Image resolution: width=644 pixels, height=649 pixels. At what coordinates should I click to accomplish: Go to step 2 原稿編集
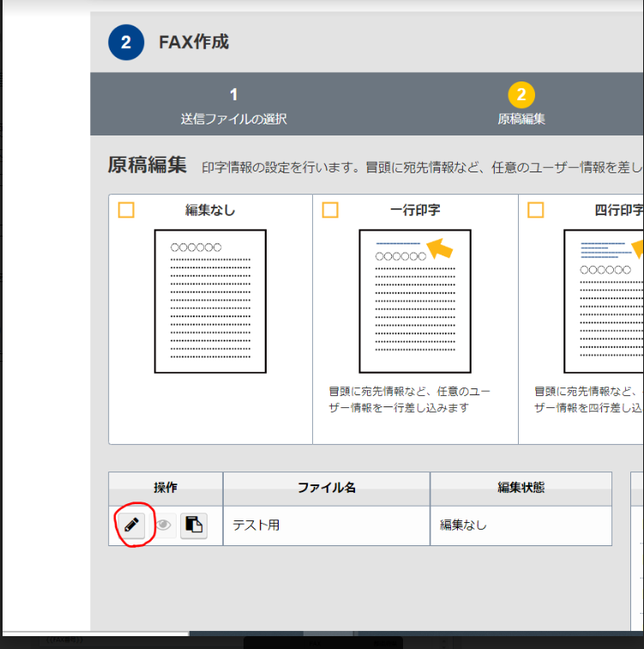(x=521, y=104)
